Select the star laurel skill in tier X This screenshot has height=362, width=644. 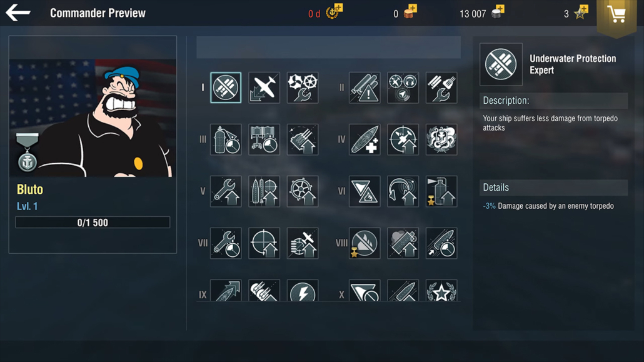pyautogui.click(x=441, y=291)
